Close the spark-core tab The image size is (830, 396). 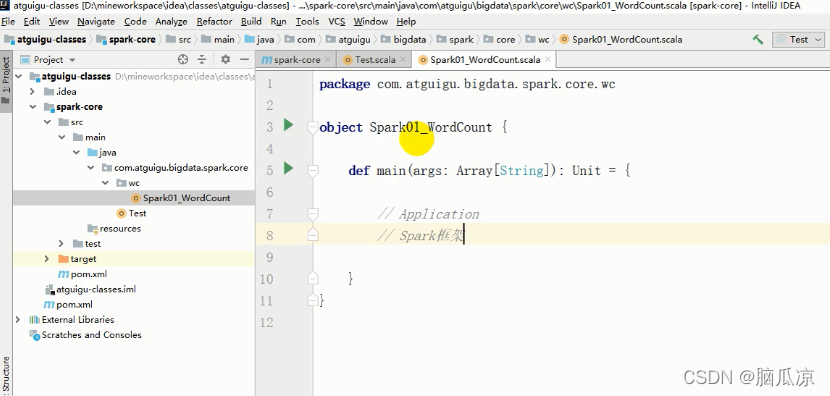coord(328,60)
